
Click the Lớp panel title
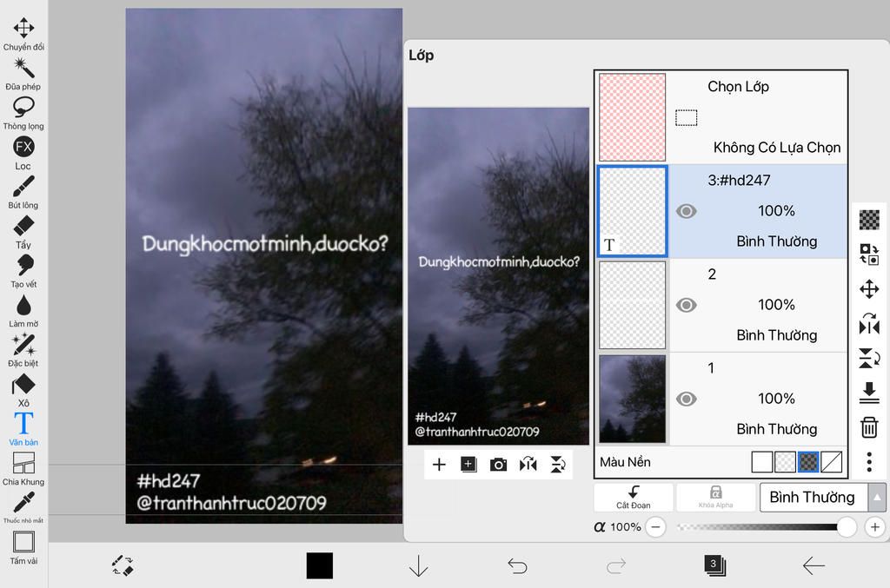coord(422,55)
